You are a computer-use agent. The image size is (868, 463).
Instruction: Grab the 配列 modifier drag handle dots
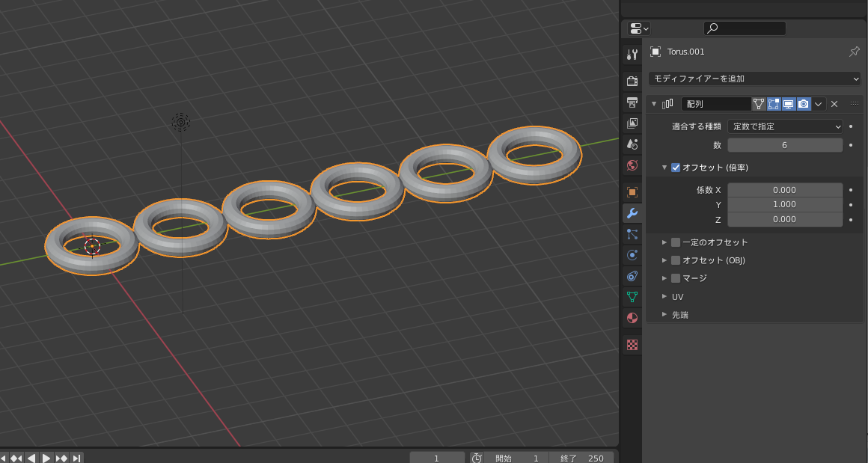coord(855,103)
